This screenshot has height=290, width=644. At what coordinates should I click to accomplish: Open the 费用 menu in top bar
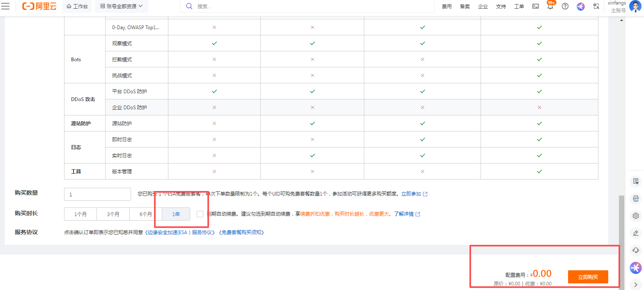point(447,7)
